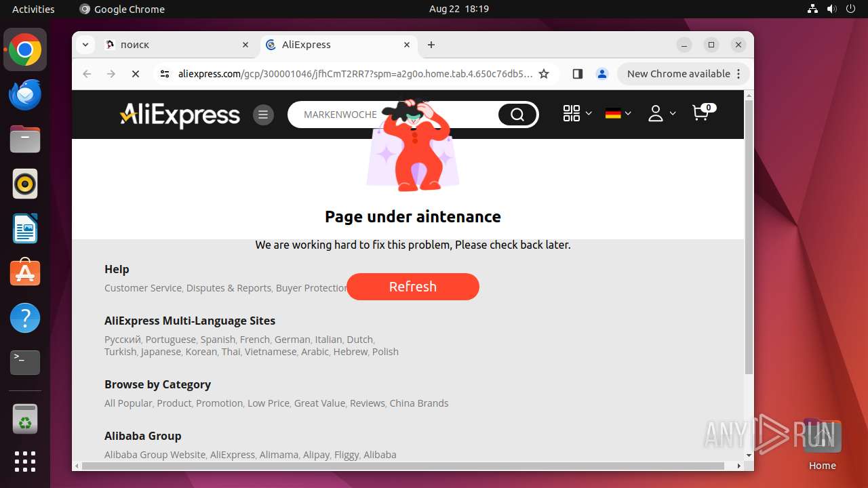Open the volume indicator in top bar
This screenshot has width=868, height=488.
[x=832, y=9]
